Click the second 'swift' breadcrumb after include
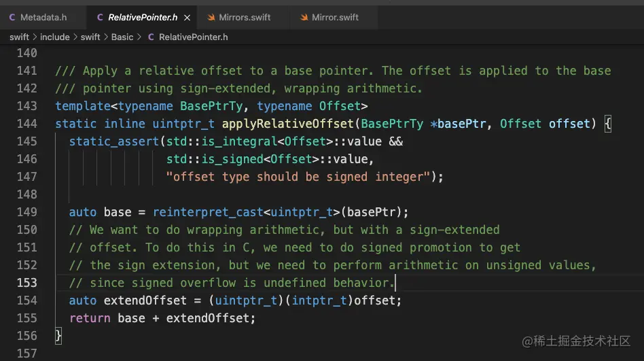The width and height of the screenshot is (644, 361). click(90, 37)
